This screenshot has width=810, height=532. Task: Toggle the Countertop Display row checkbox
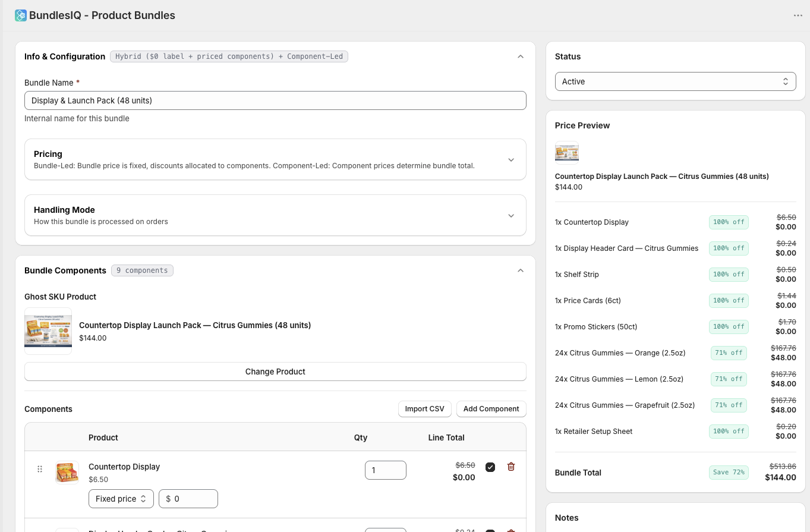pos(490,467)
